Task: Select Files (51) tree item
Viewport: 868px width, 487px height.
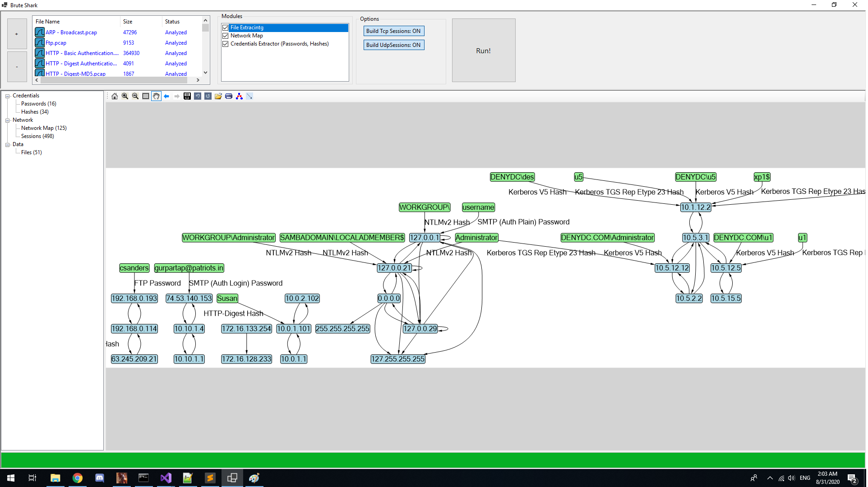Action: (x=32, y=152)
